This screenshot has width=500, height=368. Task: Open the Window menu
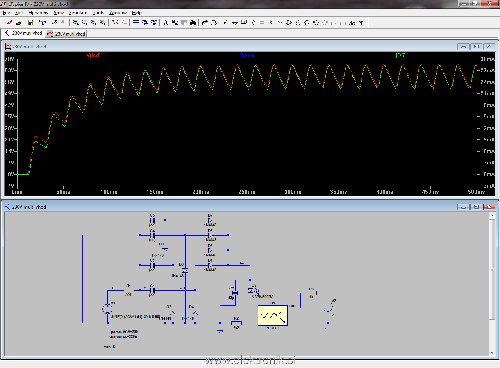(x=118, y=13)
